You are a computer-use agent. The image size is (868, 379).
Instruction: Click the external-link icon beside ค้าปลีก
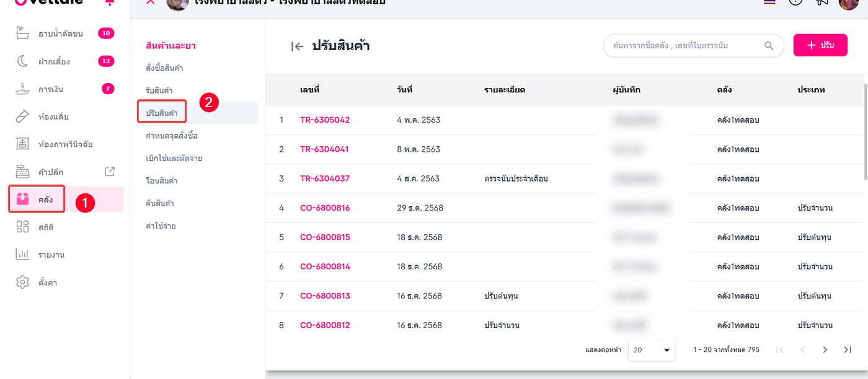pos(110,172)
